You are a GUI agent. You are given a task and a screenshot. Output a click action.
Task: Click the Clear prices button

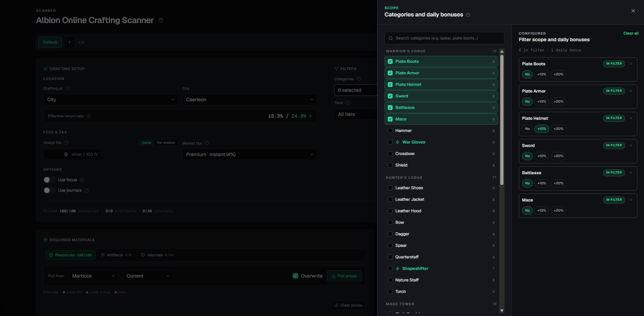pos(348,305)
